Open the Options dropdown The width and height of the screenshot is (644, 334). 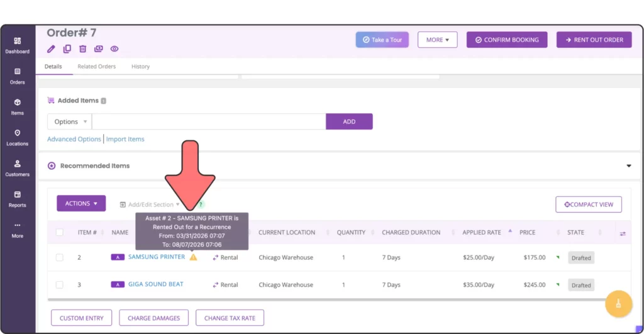click(70, 121)
